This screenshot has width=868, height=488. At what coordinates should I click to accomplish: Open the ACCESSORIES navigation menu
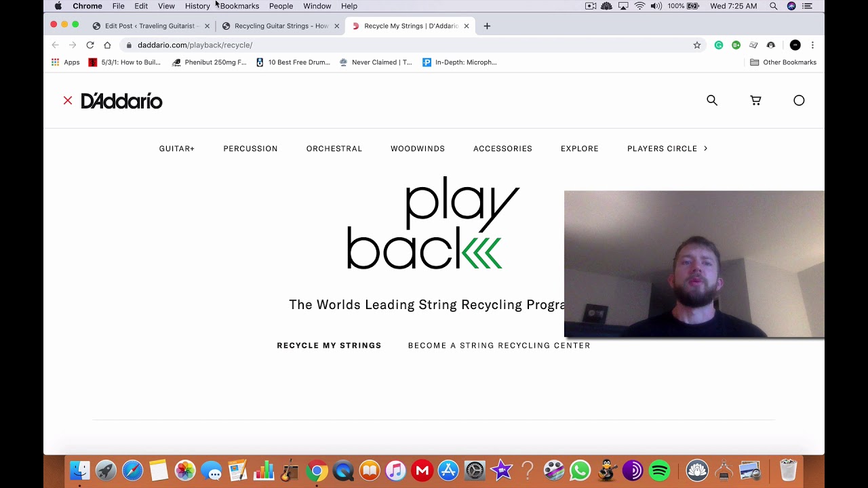(502, 148)
